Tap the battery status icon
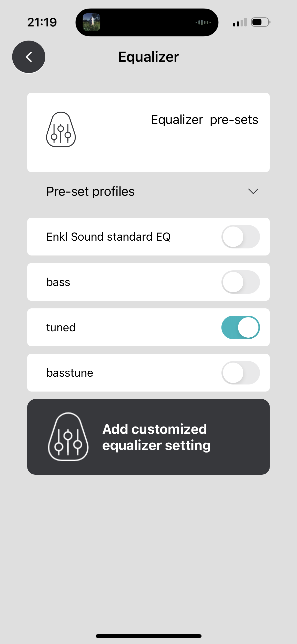The image size is (297, 644). (260, 22)
